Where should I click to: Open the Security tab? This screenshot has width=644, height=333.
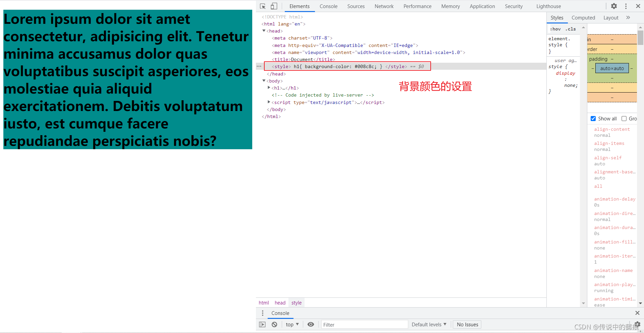[514, 6]
